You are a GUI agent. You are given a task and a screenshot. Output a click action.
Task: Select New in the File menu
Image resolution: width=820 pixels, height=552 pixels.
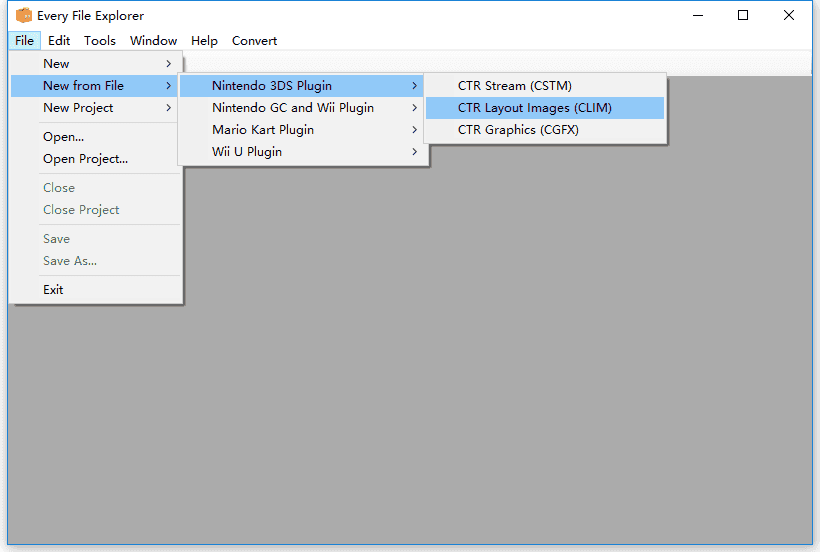tap(96, 64)
